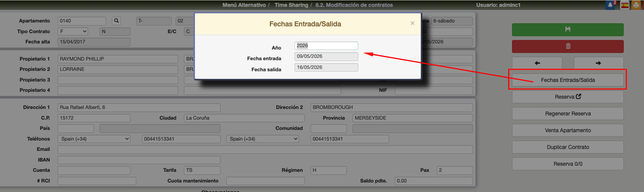Click the Año field in dialog
The height and width of the screenshot is (192, 644).
click(x=326, y=46)
